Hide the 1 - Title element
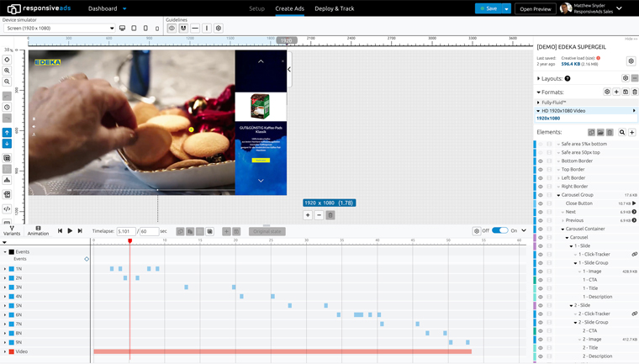Screen dimensions: 639x364 (541, 288)
